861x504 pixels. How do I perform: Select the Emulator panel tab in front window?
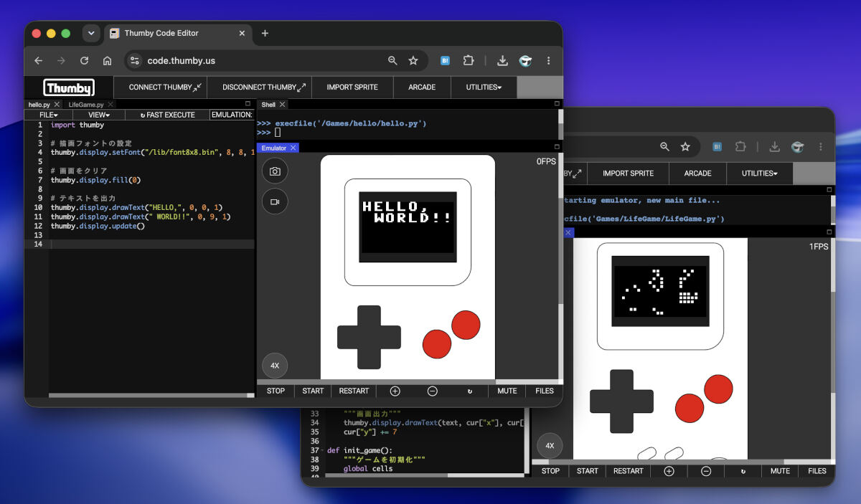point(273,148)
